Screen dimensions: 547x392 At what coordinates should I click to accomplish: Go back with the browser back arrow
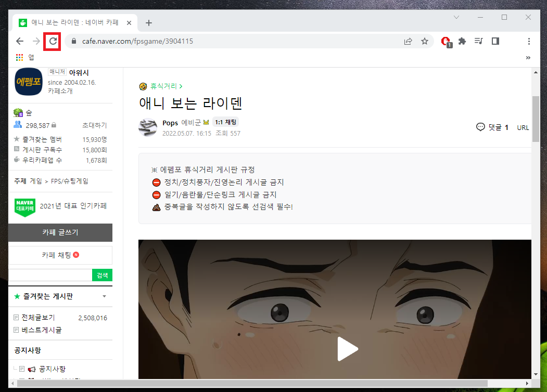(x=20, y=42)
